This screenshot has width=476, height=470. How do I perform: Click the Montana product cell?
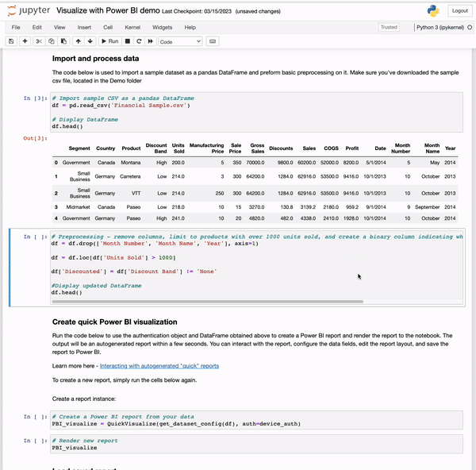click(131, 163)
